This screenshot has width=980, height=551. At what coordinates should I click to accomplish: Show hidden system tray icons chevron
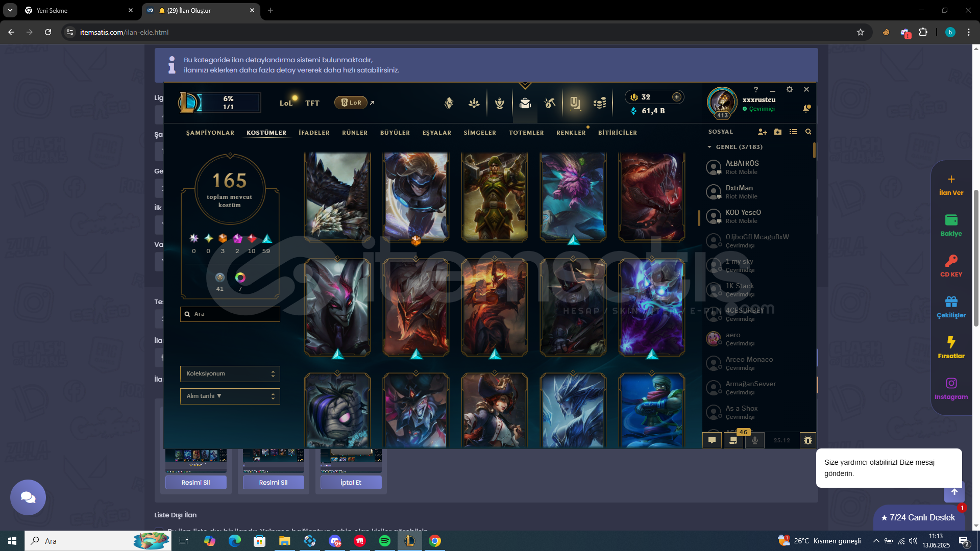click(876, 541)
